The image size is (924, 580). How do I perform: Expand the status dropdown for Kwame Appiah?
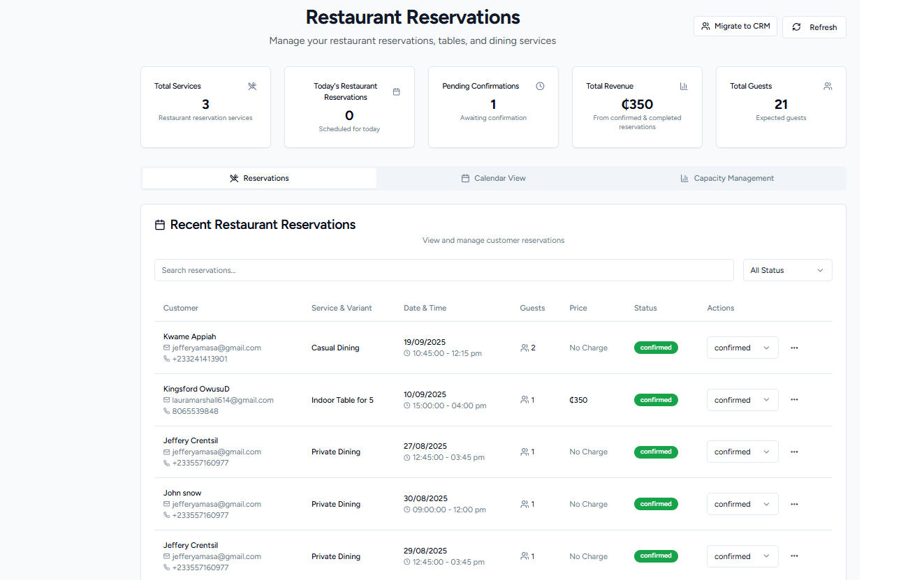742,348
